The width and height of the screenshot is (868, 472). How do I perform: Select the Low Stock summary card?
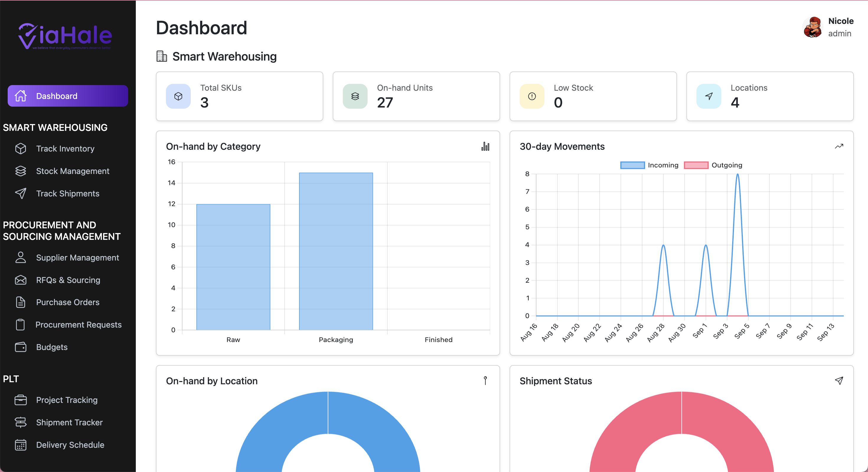pos(593,96)
